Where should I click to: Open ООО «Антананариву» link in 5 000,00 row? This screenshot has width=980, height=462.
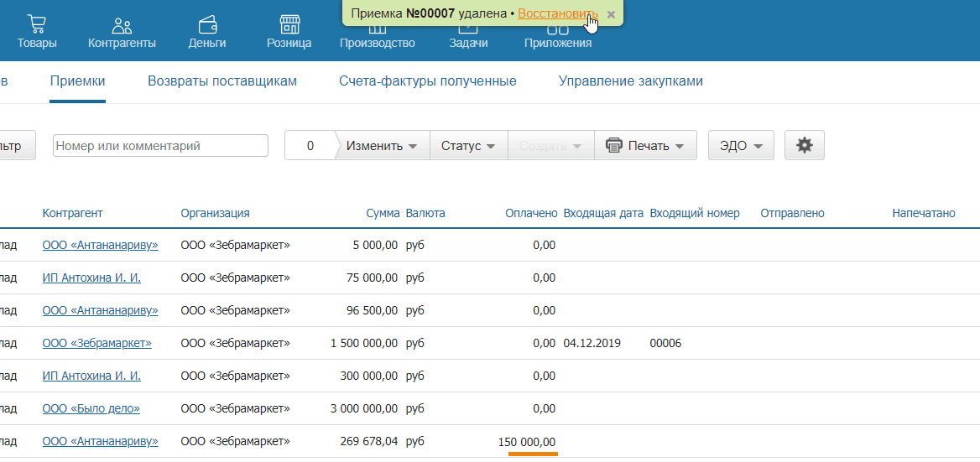pos(100,246)
